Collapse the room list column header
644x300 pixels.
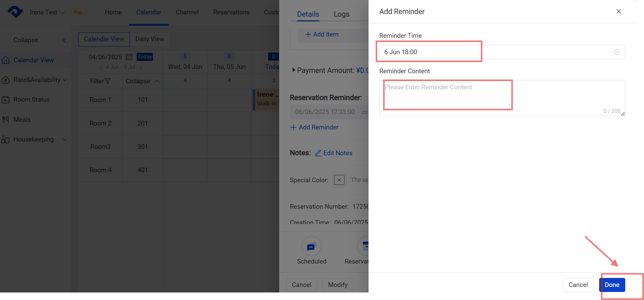coord(142,81)
